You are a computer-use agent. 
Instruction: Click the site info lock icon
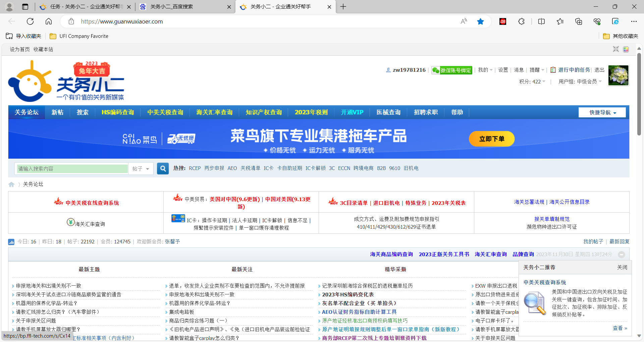(71, 21)
